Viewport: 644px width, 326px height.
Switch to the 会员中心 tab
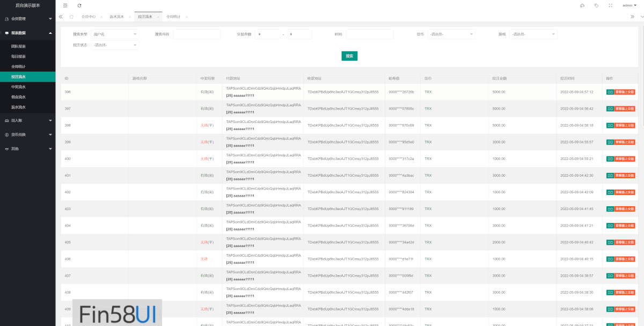click(x=89, y=17)
